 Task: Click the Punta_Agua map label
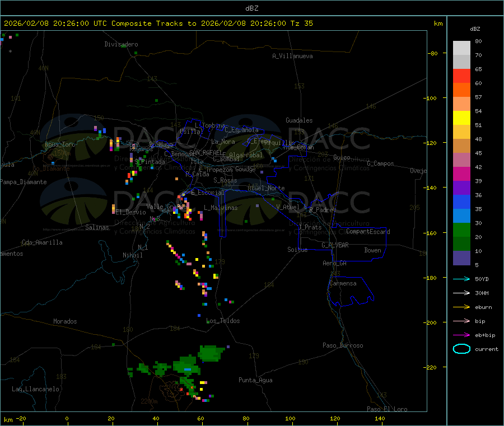click(255, 380)
